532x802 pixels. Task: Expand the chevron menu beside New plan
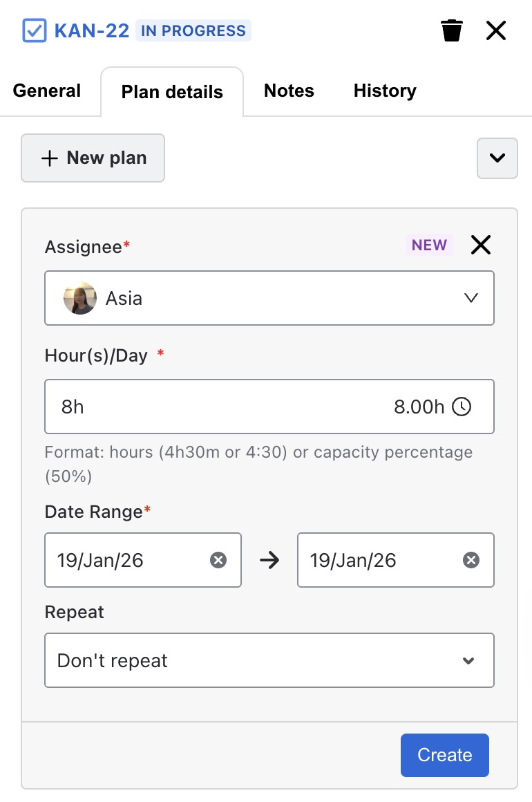point(497,158)
